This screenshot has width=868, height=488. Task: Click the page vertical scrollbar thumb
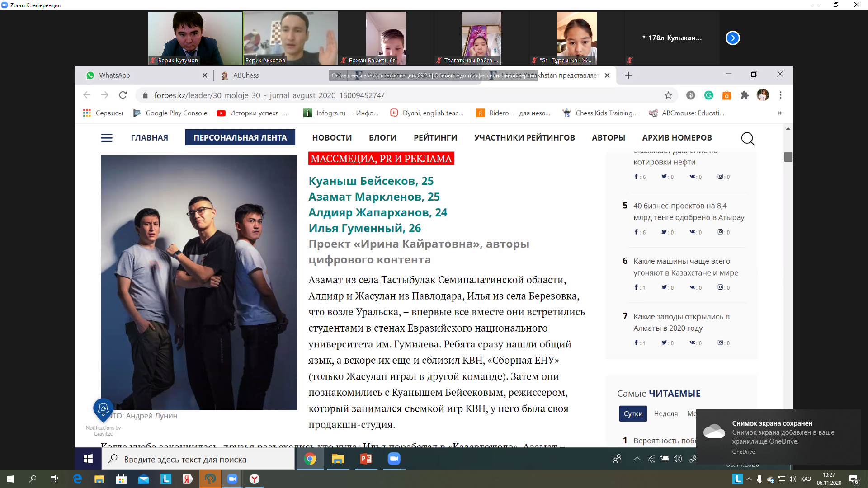788,157
